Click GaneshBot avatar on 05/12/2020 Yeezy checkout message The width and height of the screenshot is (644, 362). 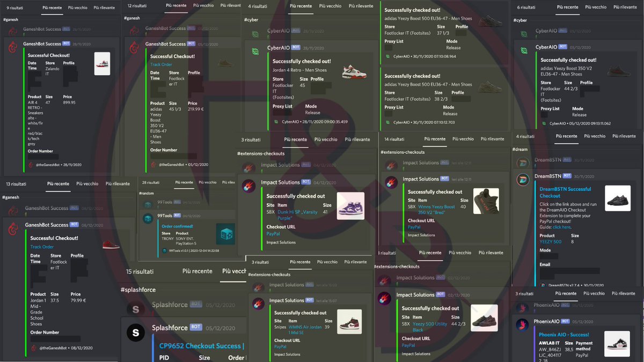[x=134, y=46]
